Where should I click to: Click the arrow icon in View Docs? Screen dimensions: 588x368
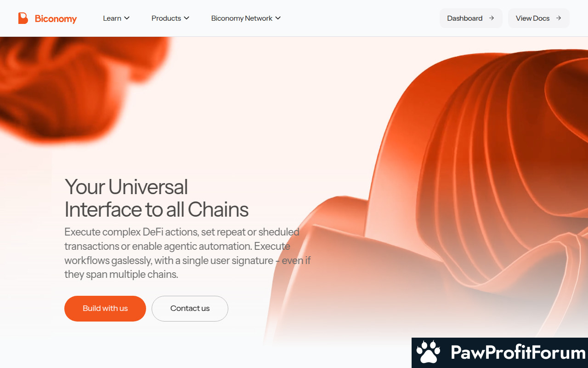pos(559,18)
